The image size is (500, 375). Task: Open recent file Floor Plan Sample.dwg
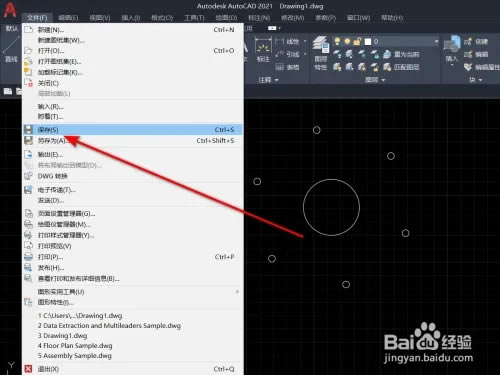75,346
